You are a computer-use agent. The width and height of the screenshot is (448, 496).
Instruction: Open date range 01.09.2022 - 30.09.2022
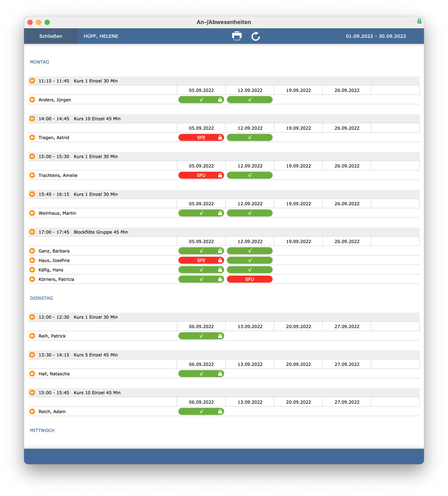click(x=376, y=36)
